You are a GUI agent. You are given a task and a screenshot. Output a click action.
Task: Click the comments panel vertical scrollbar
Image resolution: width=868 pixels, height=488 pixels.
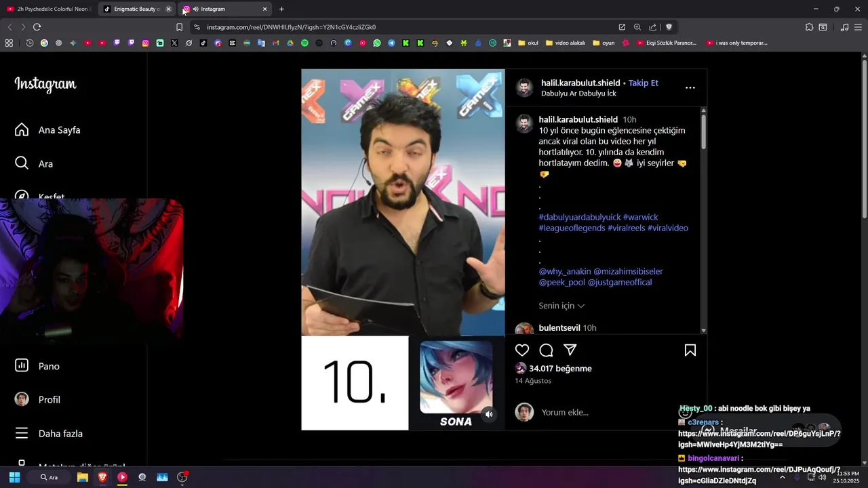703,131
